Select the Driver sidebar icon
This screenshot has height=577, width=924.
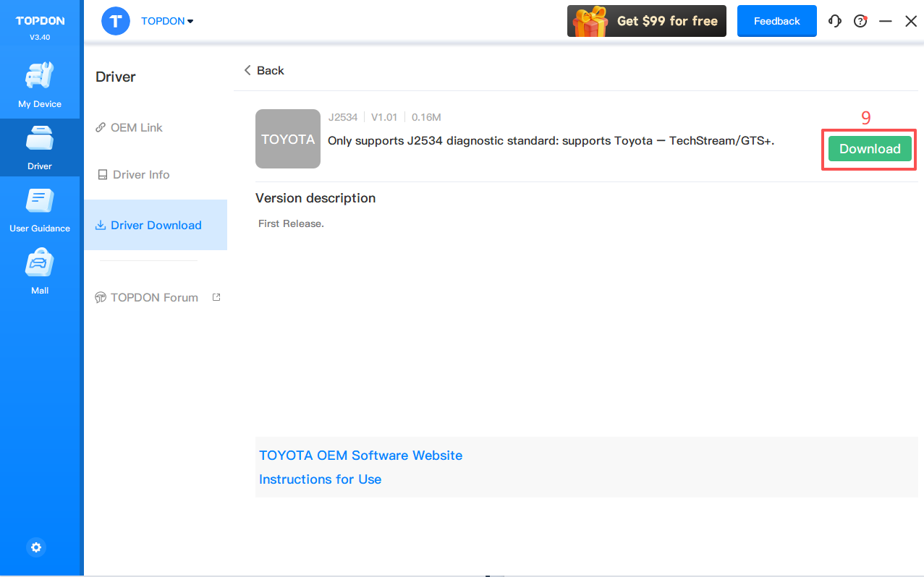(40, 140)
